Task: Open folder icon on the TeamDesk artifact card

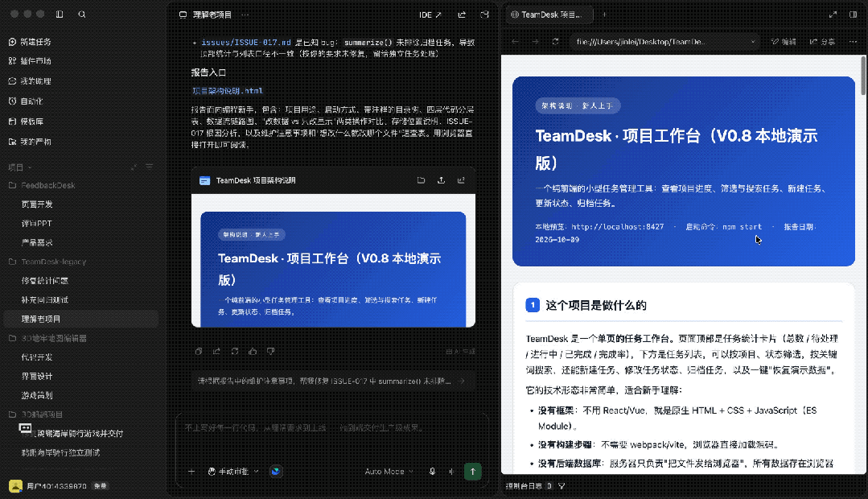Action: (x=422, y=180)
